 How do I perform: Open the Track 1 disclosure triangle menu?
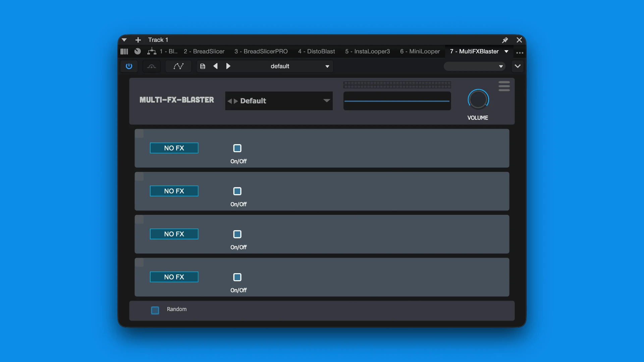pyautogui.click(x=124, y=40)
